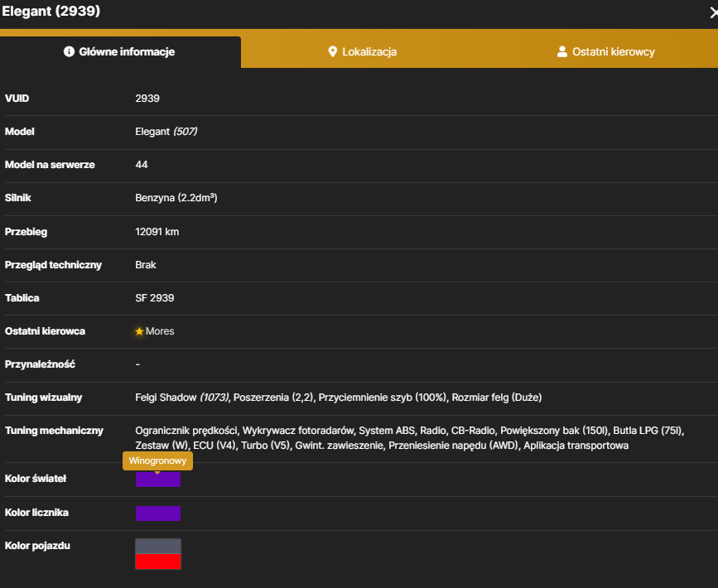The height and width of the screenshot is (588, 718).
Task: Close the Elegant (2939) vehicle dialog
Action: 713,12
